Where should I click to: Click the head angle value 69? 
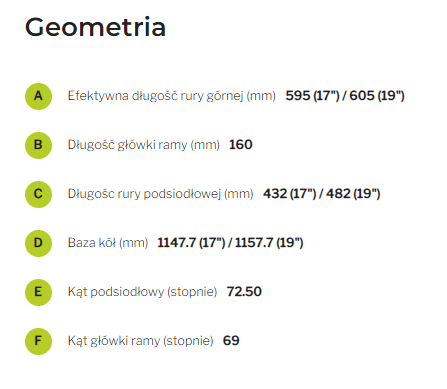[x=231, y=341]
